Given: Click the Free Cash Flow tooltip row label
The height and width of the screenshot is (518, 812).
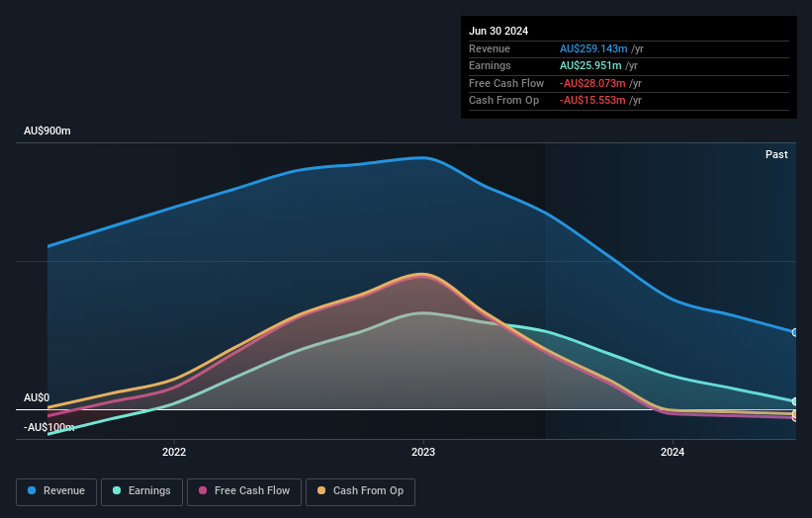Looking at the screenshot, I should [x=506, y=83].
